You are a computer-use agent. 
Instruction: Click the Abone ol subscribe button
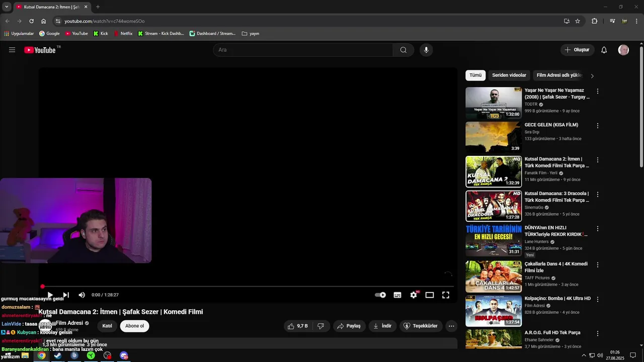pyautogui.click(x=134, y=326)
